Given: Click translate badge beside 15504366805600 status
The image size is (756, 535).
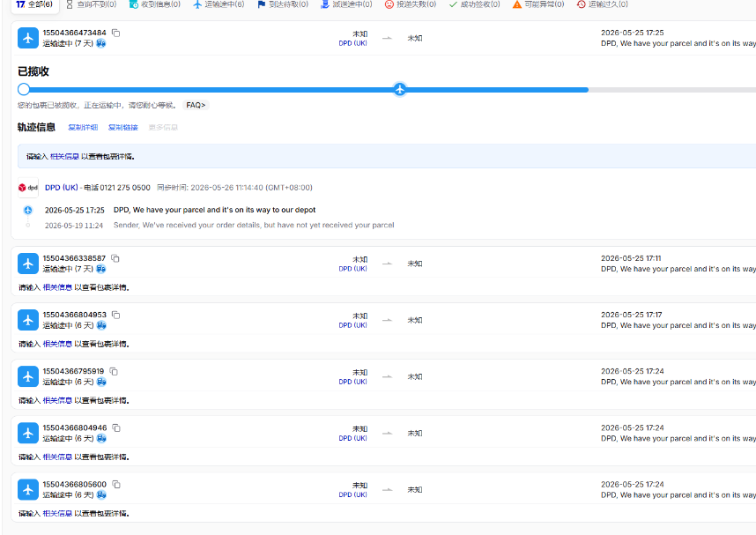Looking at the screenshot, I should pyautogui.click(x=101, y=495).
